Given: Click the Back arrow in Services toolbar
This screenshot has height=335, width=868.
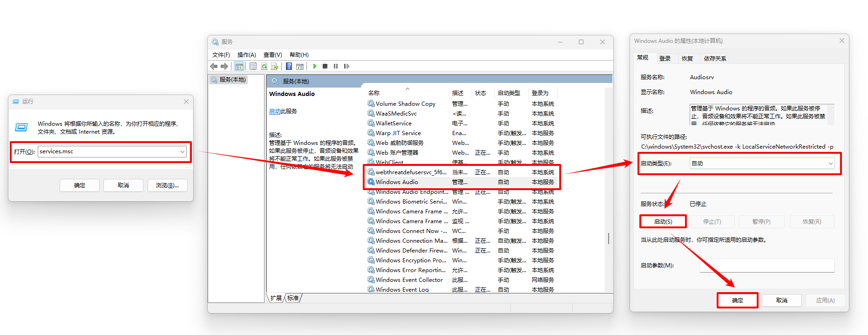Looking at the screenshot, I should point(214,66).
